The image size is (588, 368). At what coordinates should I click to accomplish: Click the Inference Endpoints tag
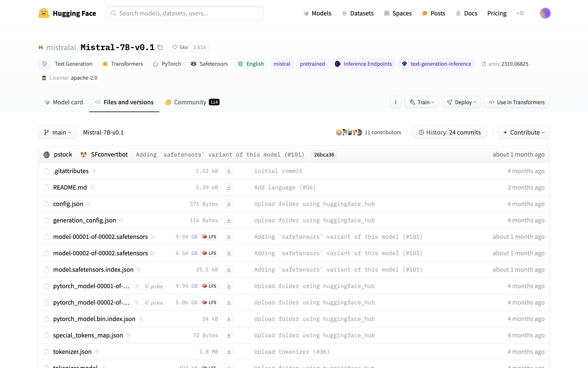pos(363,64)
